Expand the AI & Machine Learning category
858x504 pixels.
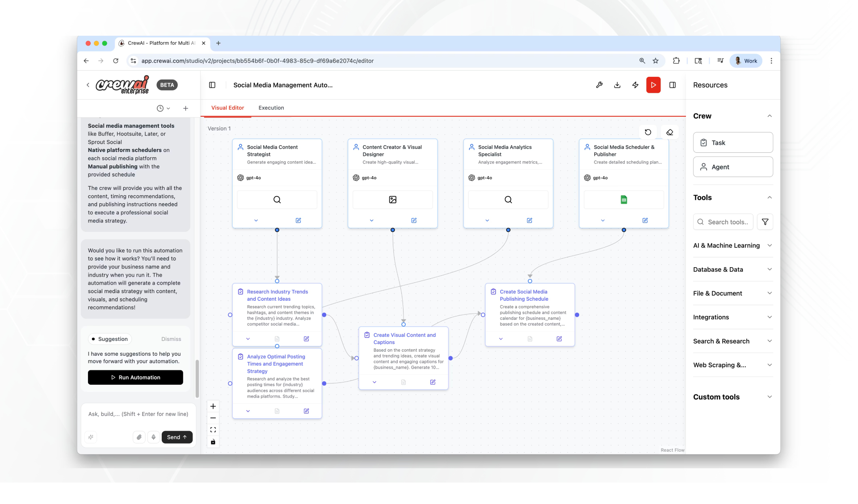click(733, 245)
